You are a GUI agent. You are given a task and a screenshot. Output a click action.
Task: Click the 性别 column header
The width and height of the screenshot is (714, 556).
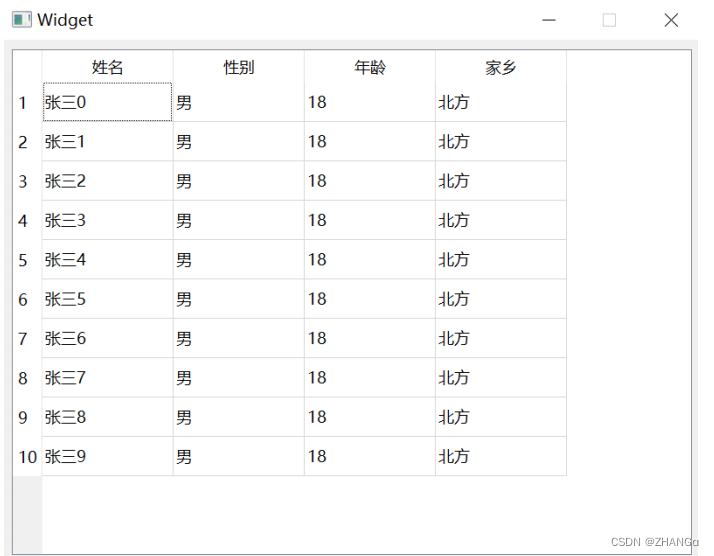pos(239,67)
